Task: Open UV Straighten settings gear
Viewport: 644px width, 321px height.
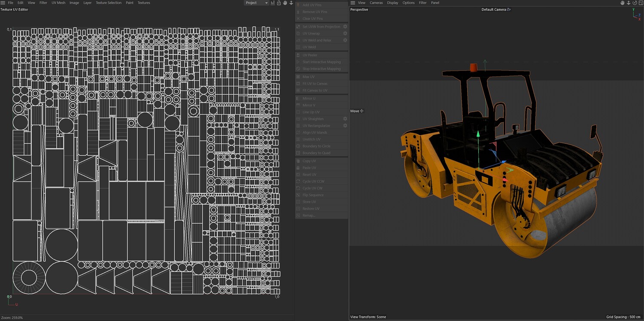Action: (x=345, y=119)
